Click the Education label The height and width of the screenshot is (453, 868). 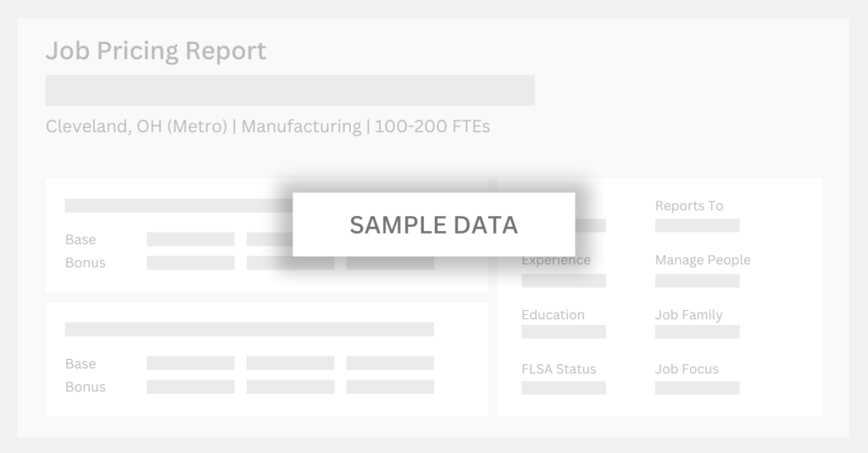[553, 315]
